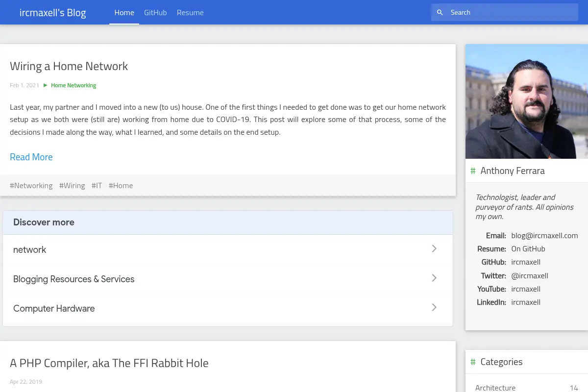The image size is (588, 392).
Task: Open the GitHub nav link
Action: [x=155, y=13]
